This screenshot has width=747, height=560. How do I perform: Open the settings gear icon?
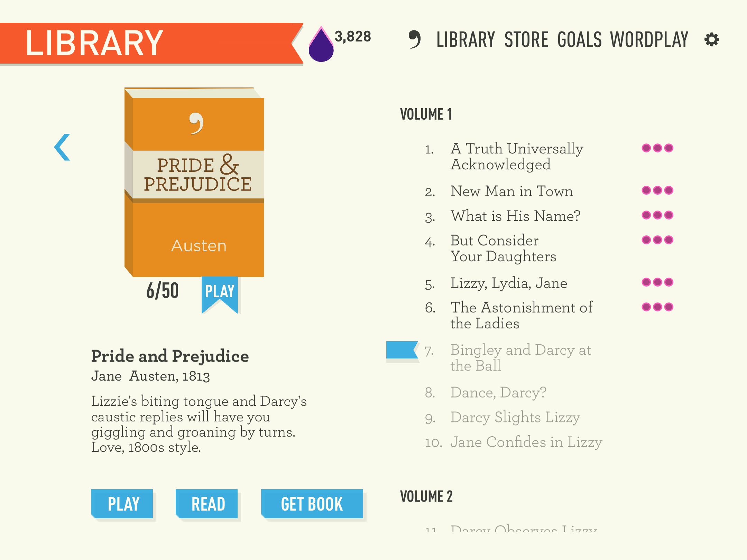tap(711, 39)
